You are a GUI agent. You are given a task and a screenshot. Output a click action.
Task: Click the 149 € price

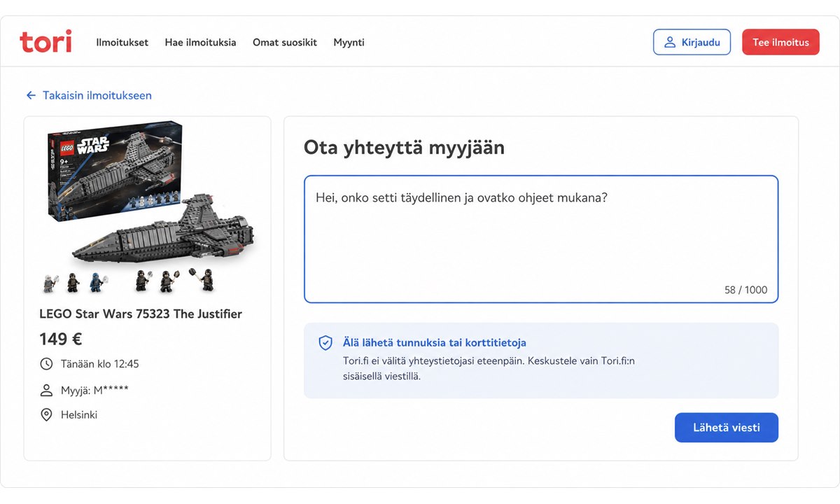(x=61, y=339)
